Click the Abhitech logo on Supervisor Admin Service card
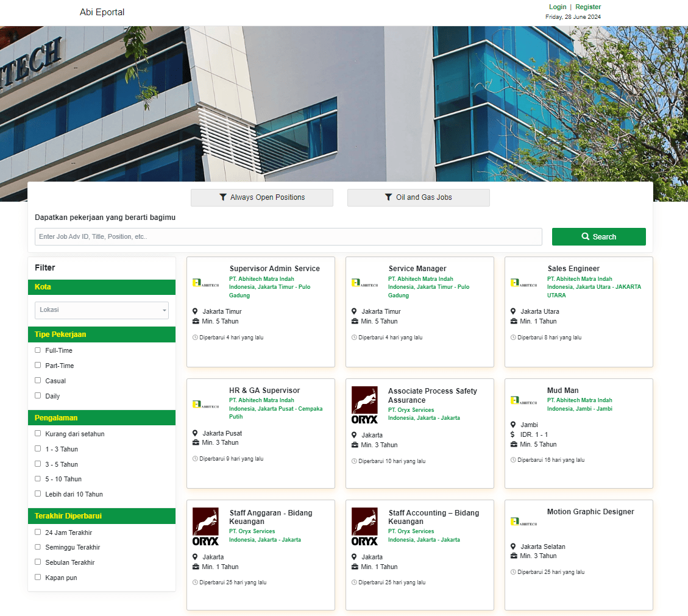 pos(205,283)
